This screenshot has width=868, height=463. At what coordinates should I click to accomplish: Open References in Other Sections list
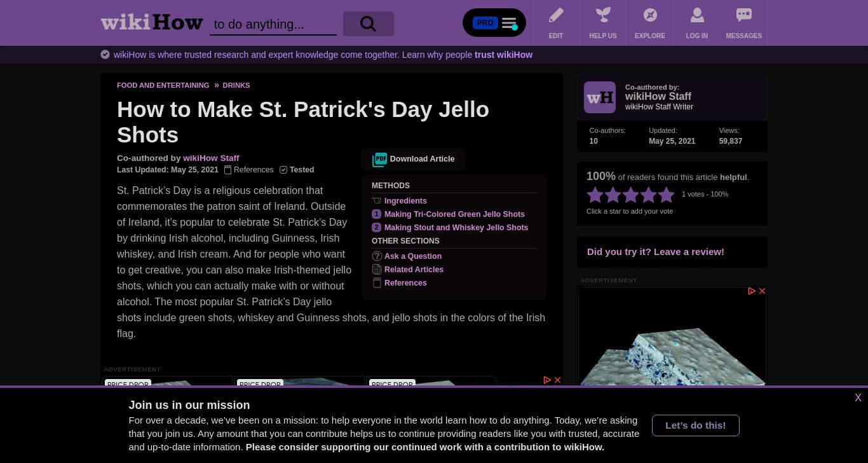[x=405, y=283]
